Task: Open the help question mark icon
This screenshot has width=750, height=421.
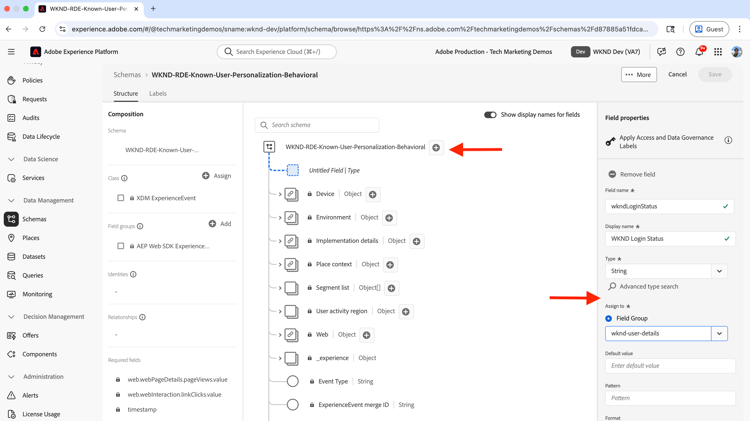Action: [680, 52]
